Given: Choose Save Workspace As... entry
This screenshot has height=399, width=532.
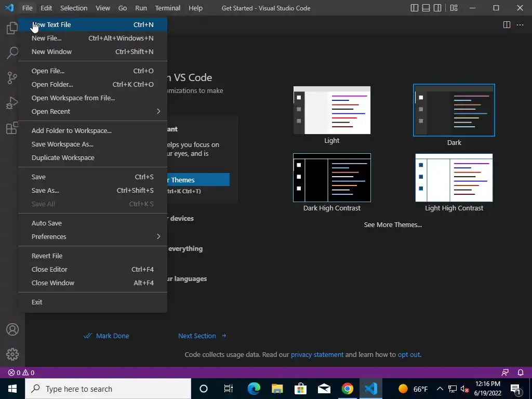Looking at the screenshot, I should 92,144.
